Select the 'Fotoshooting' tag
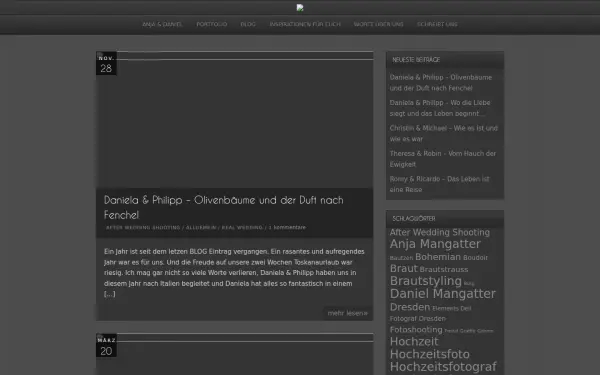The width and height of the screenshot is (600, 375). [x=416, y=329]
